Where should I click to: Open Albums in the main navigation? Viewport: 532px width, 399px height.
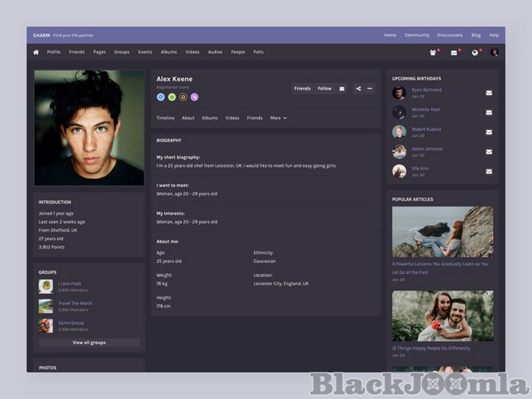tap(169, 52)
